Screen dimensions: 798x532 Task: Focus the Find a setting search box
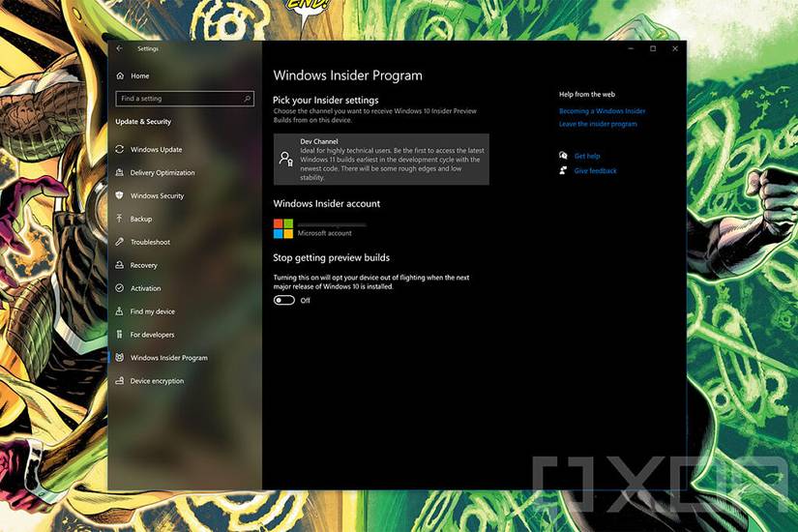185,99
